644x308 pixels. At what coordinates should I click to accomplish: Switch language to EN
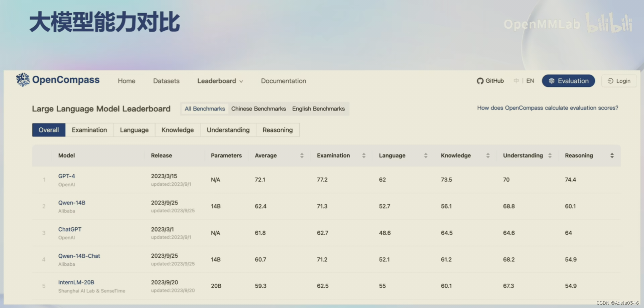pyautogui.click(x=530, y=81)
